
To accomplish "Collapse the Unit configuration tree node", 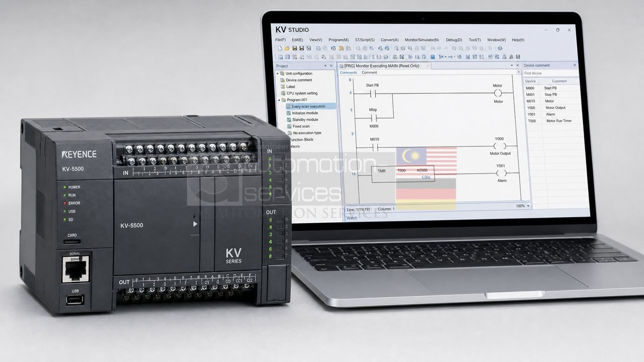I will [277, 73].
